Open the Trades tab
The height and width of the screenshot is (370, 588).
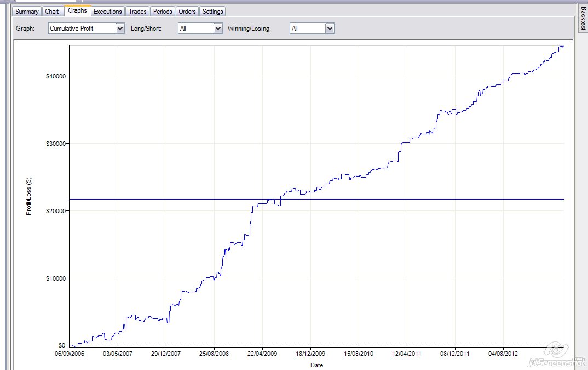click(137, 12)
